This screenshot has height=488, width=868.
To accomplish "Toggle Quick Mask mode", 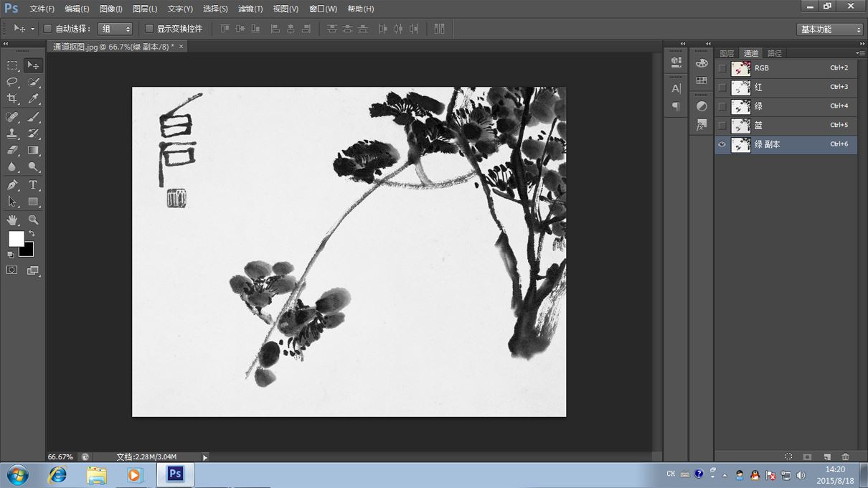I will pyautogui.click(x=12, y=271).
